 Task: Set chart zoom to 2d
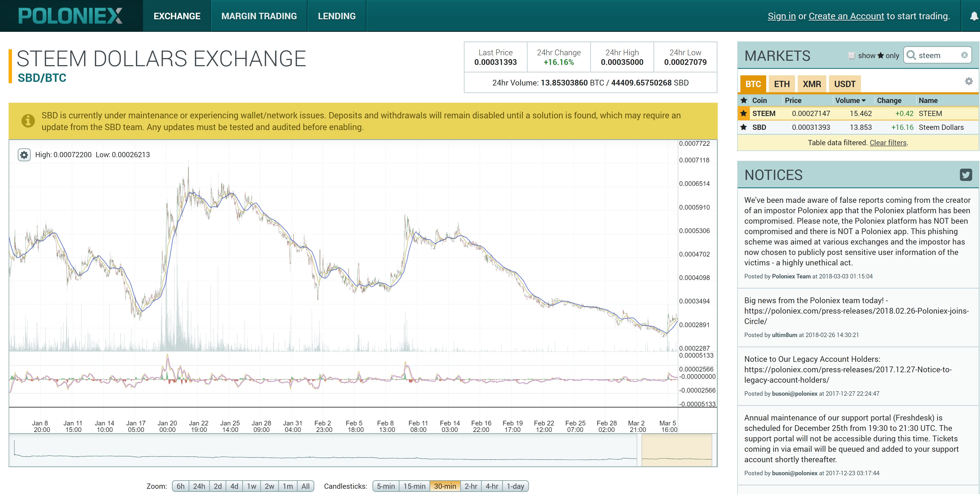point(218,486)
